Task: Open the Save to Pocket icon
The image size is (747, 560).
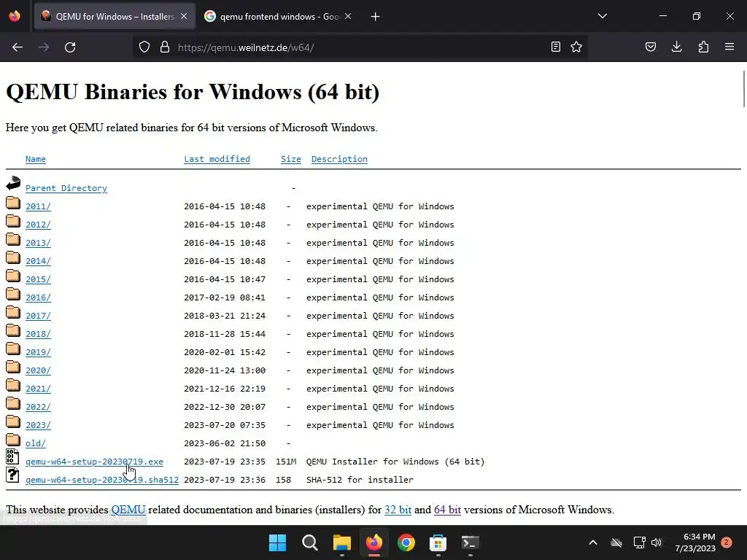Action: coord(651,47)
